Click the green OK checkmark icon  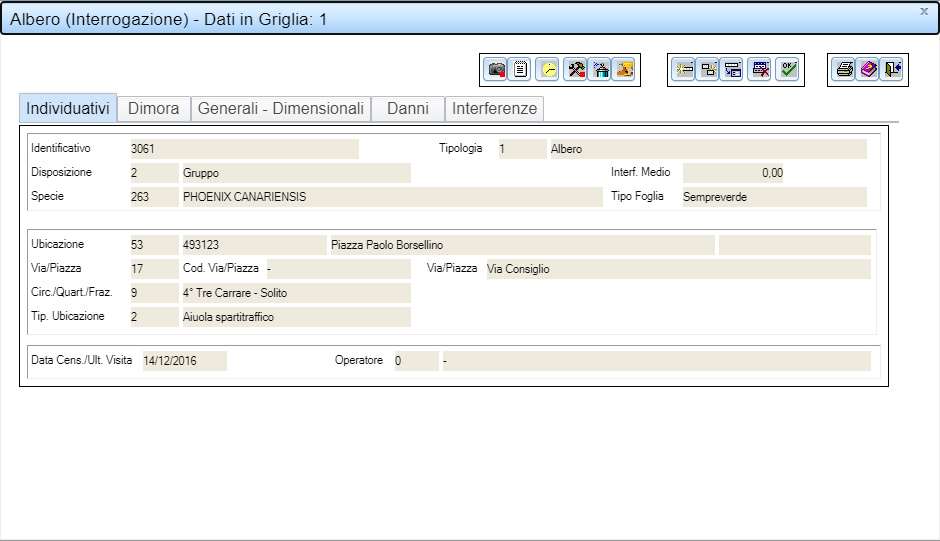tap(789, 70)
